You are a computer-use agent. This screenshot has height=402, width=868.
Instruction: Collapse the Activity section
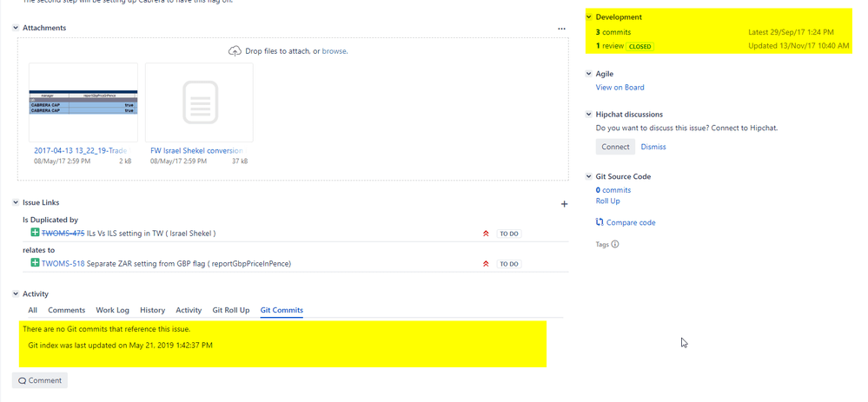click(x=16, y=294)
